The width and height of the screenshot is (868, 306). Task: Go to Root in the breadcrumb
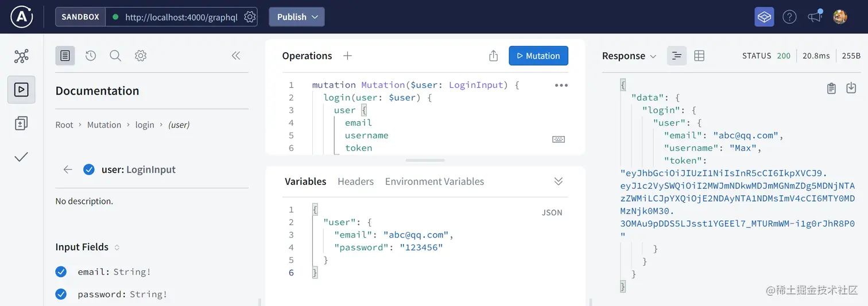(x=64, y=125)
